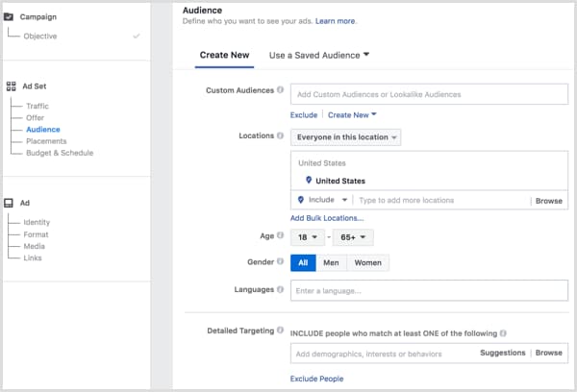Screen dimensions: 577x392
Task: Select Women gender option
Action: click(x=368, y=262)
